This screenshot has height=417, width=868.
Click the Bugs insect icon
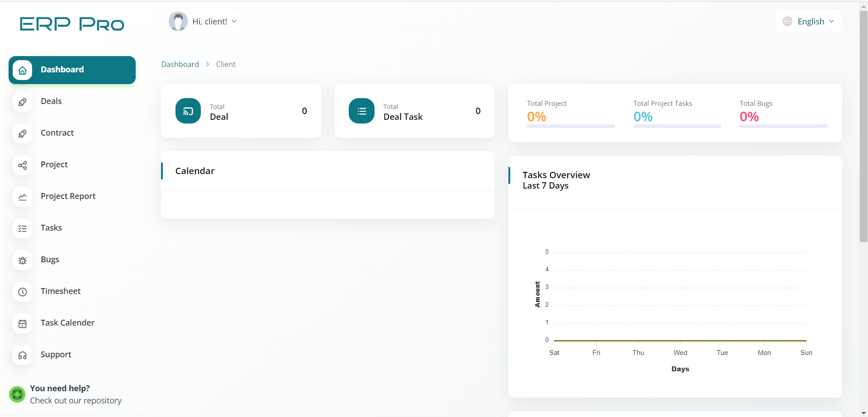click(22, 260)
